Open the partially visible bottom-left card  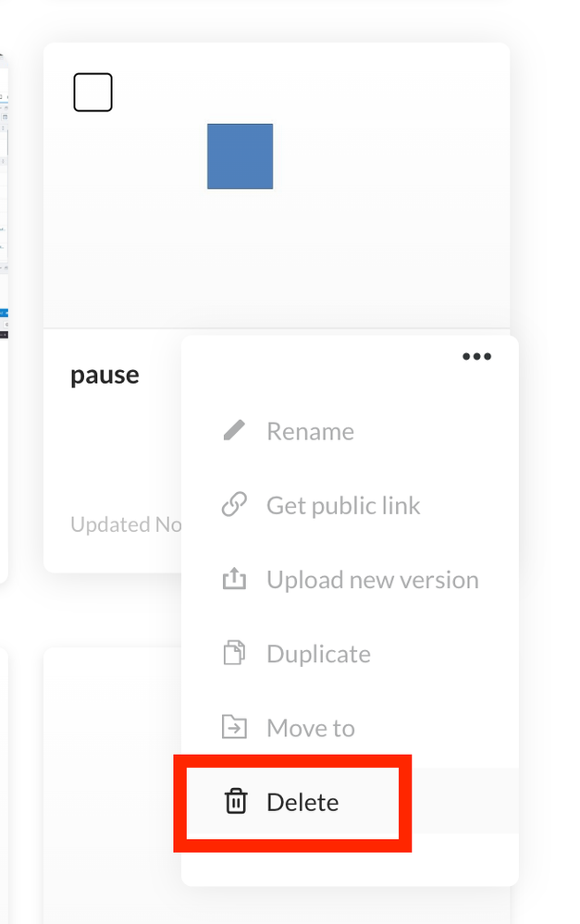pyautogui.click(x=4, y=786)
